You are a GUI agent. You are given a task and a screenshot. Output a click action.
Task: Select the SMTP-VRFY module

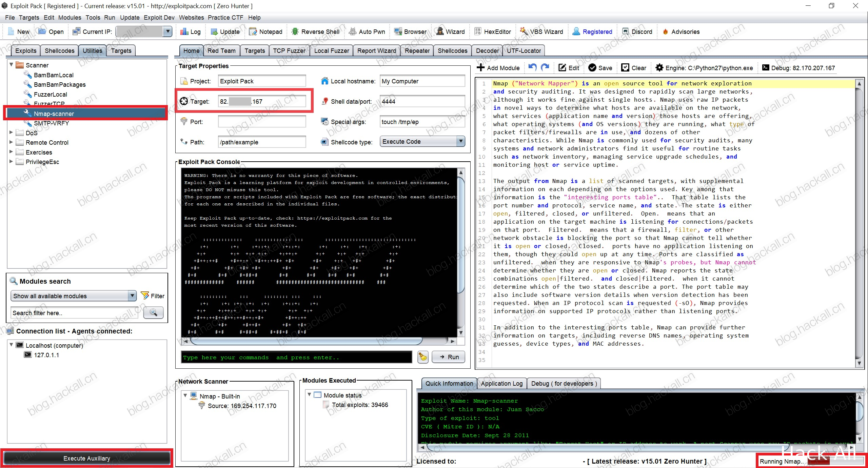pyautogui.click(x=51, y=123)
